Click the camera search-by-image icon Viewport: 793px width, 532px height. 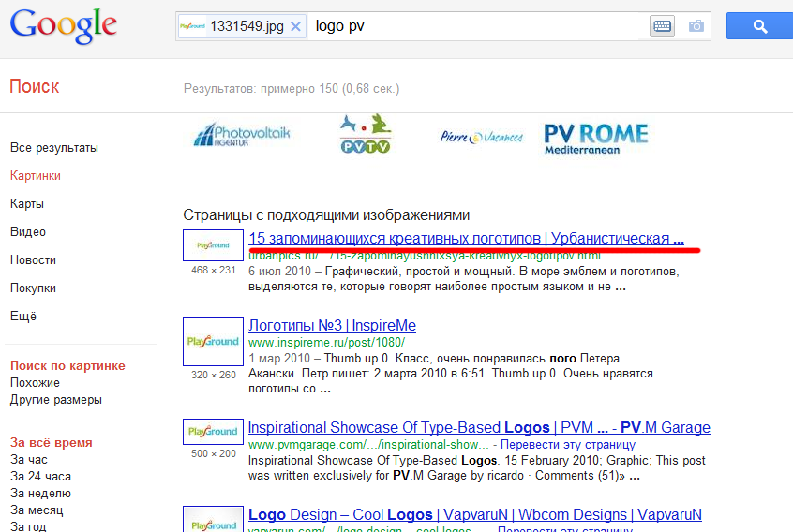click(x=696, y=26)
